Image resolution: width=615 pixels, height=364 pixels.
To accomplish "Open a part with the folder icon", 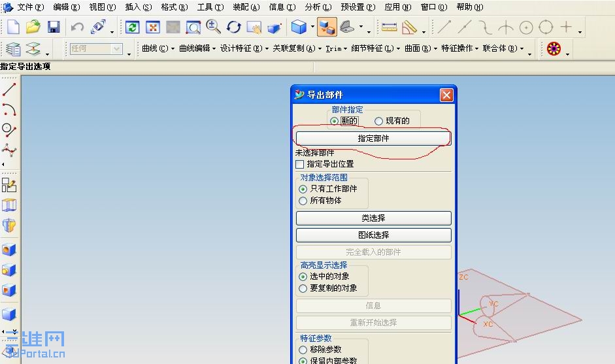I will (33, 27).
